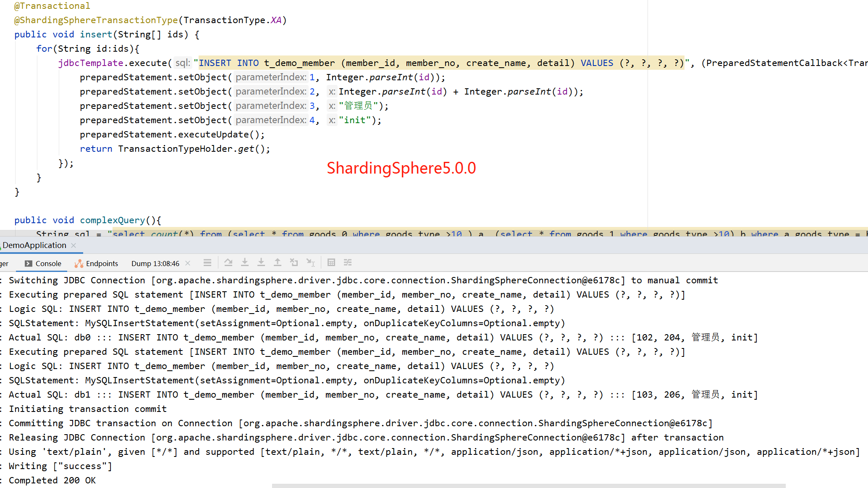Screen dimensions: 868x488
Task: Navigate down the stack trace
Action: coord(245,262)
